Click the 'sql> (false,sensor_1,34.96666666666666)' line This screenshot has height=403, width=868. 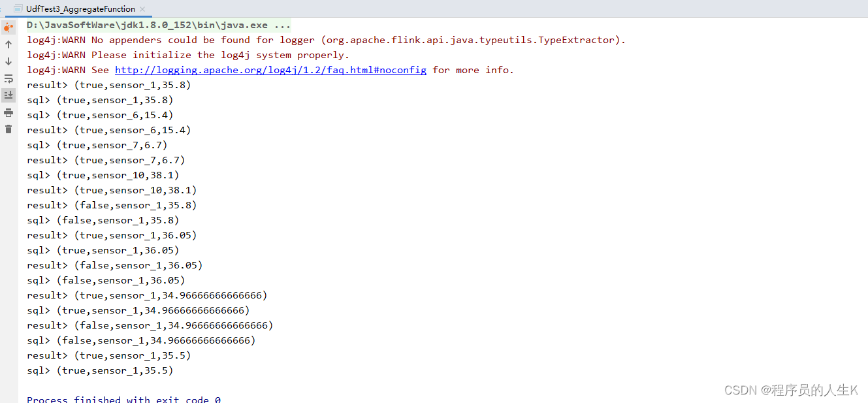click(141, 340)
